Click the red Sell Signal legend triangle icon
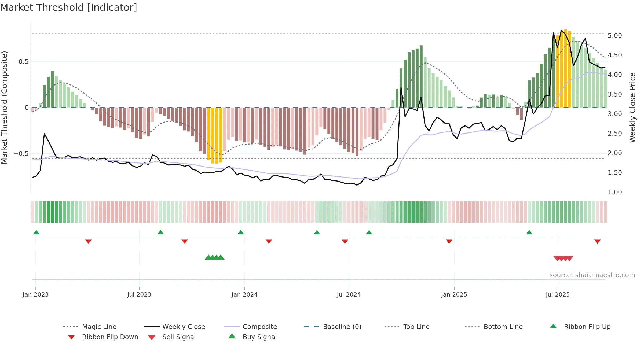The image size is (644, 362). (152, 337)
